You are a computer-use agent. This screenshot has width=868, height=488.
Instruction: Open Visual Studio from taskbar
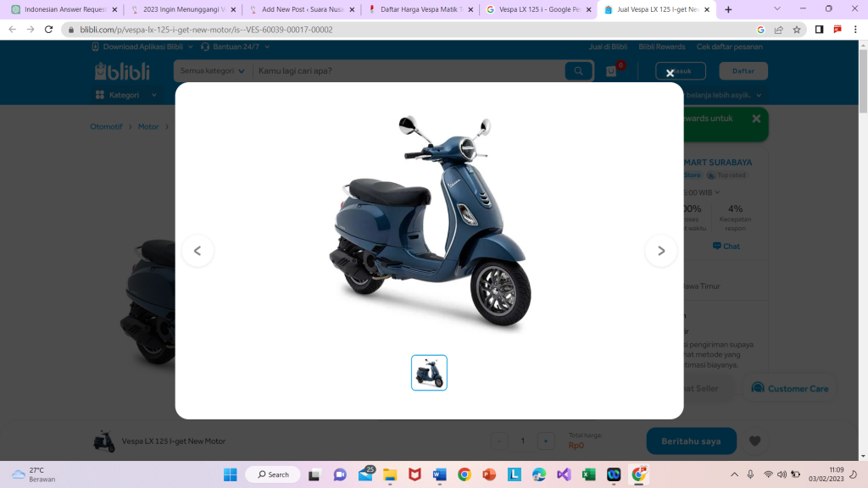(x=564, y=474)
